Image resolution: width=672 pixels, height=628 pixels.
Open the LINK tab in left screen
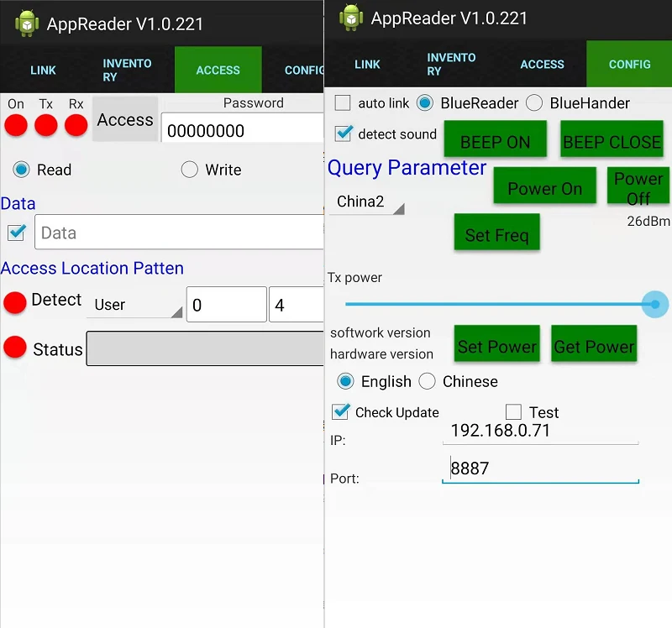[44, 70]
